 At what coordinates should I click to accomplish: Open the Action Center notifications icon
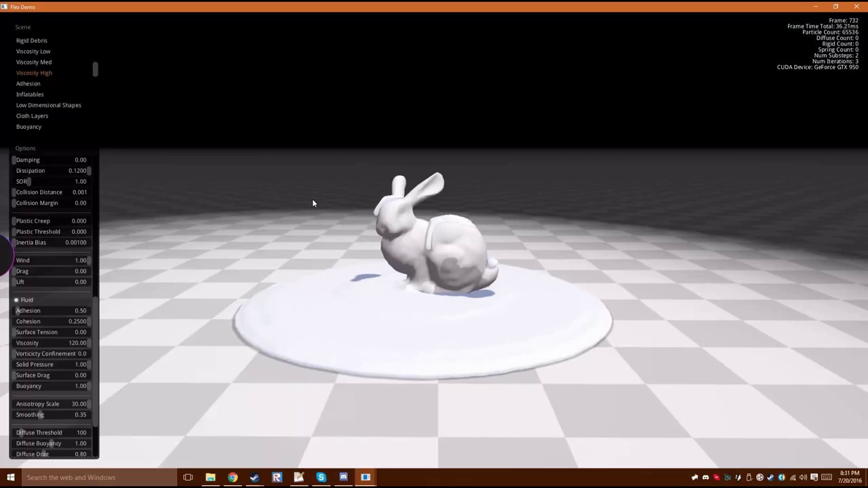(x=814, y=477)
